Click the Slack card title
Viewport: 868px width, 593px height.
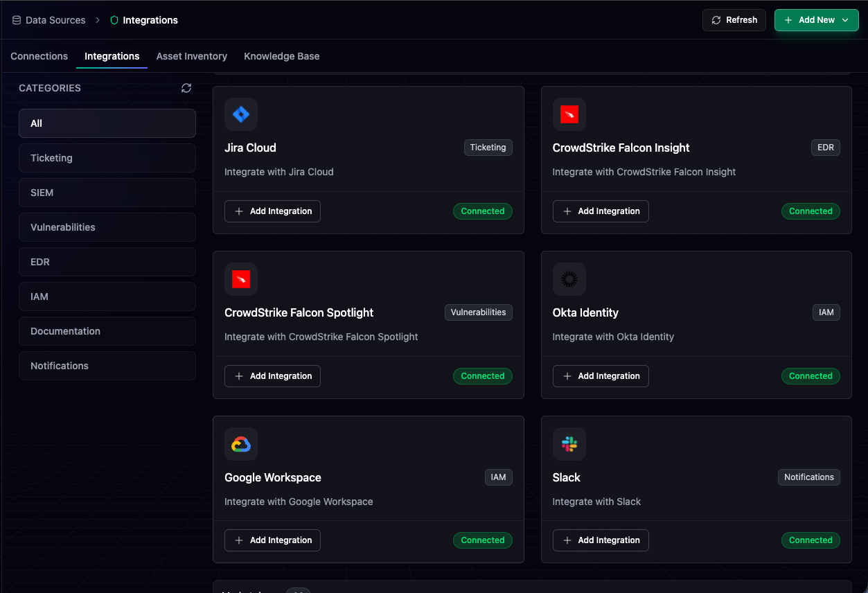coord(567,477)
